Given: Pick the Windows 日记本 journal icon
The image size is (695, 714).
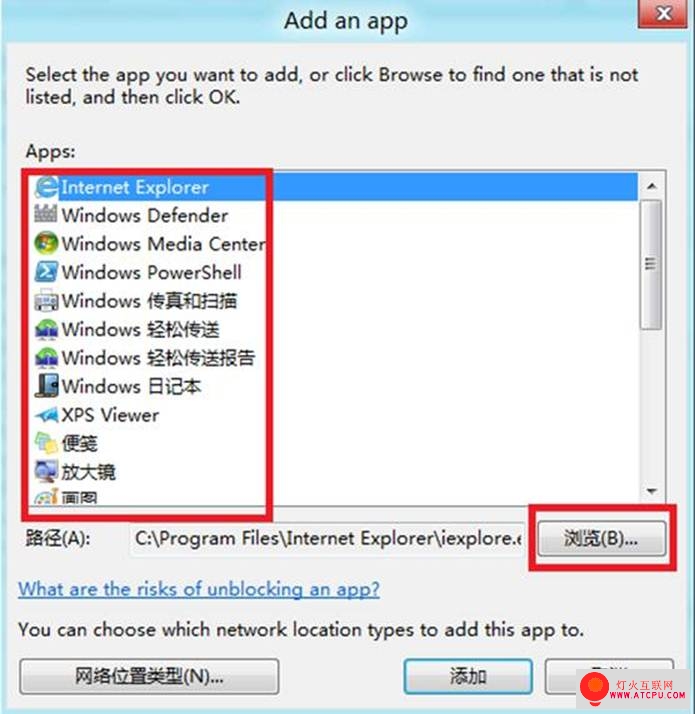Looking at the screenshot, I should [46, 386].
